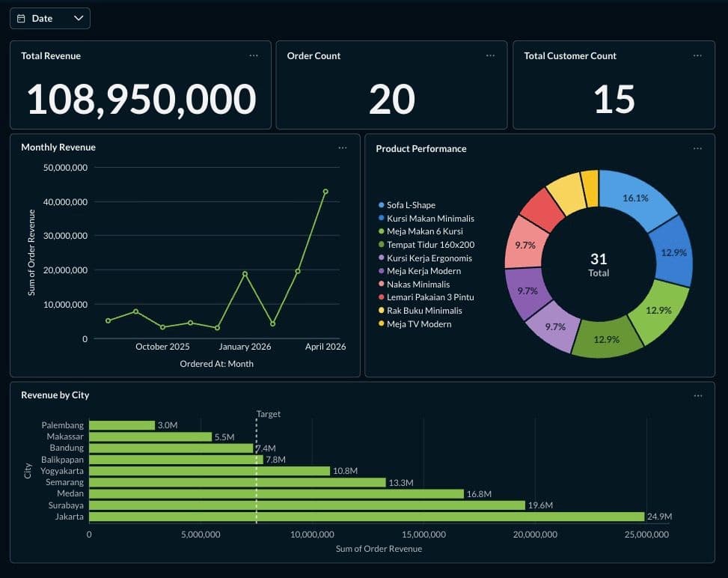Screen dimensions: 728x578
Task: Click the Total Customer Count card title
Action: pyautogui.click(x=570, y=55)
